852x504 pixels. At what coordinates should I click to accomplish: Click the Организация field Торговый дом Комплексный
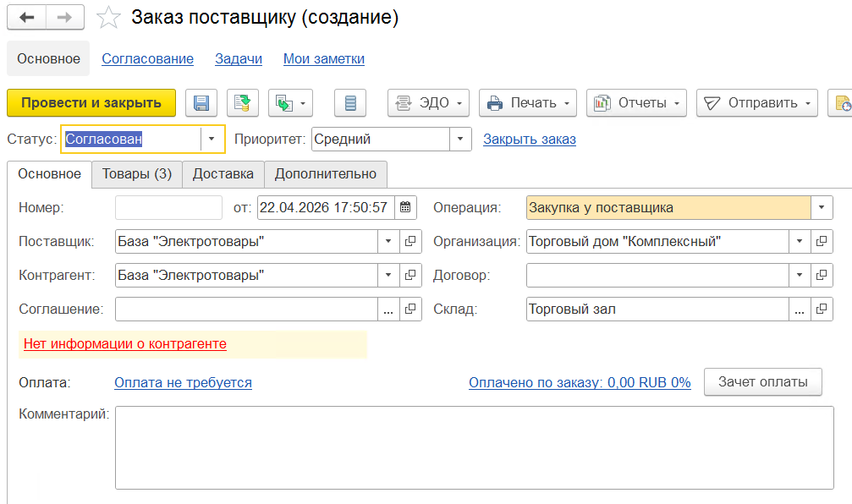tap(657, 241)
